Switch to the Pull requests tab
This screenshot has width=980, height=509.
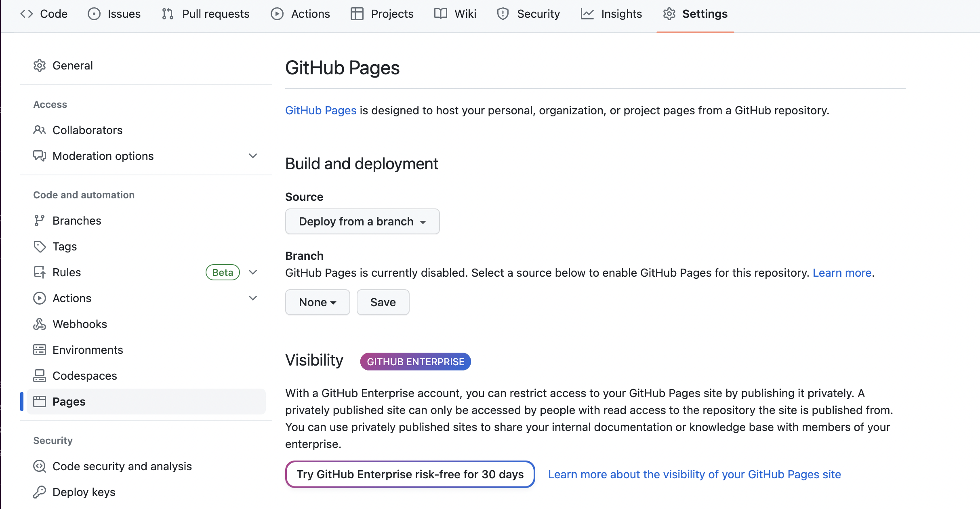point(206,14)
